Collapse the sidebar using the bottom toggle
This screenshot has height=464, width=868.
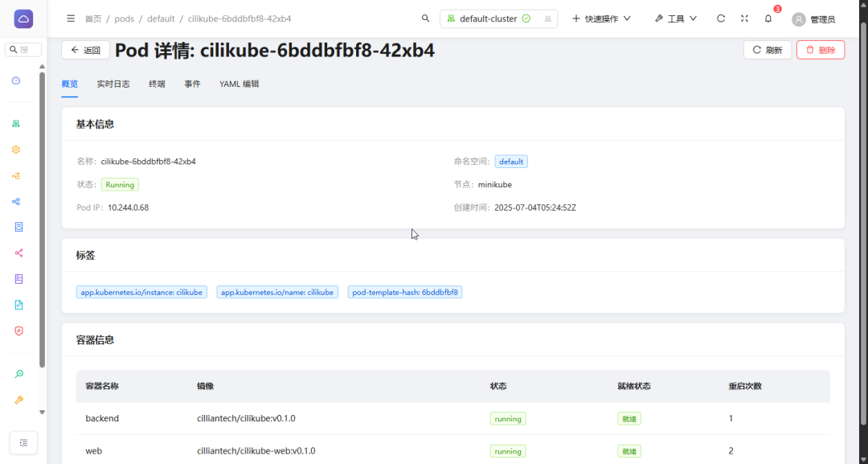[x=23, y=442]
